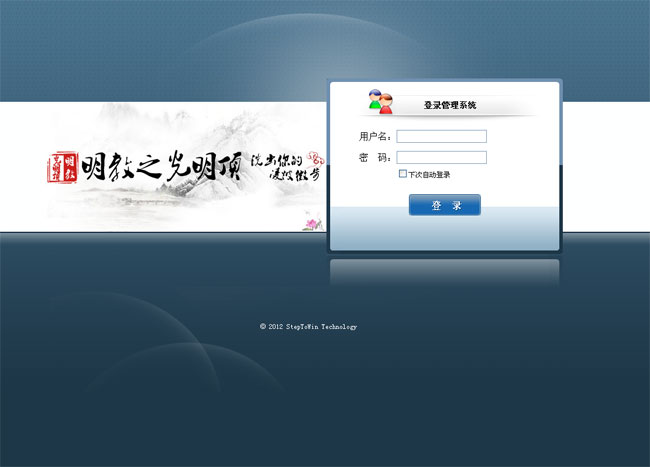Focus the 用户名 input field
The width and height of the screenshot is (650, 467).
click(441, 136)
